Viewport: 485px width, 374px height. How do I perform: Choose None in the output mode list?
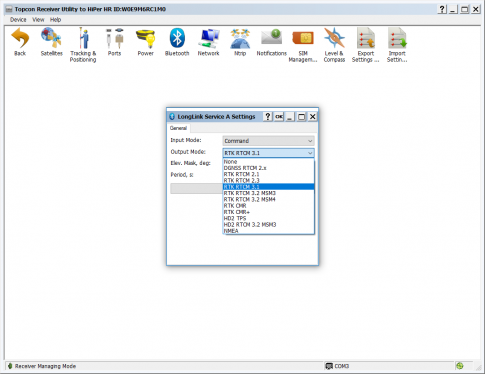click(268, 162)
